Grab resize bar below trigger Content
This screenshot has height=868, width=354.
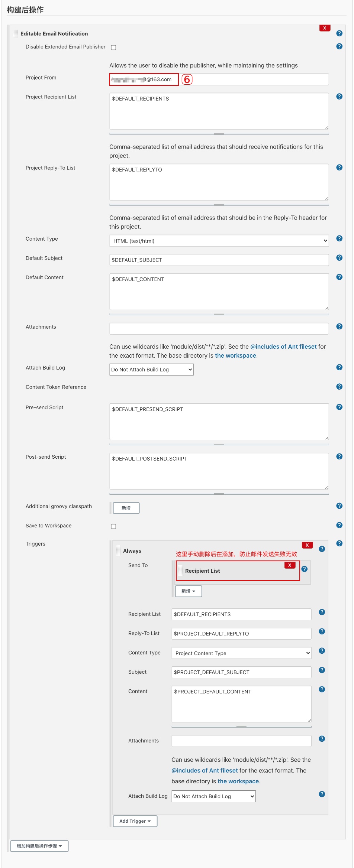(241, 726)
